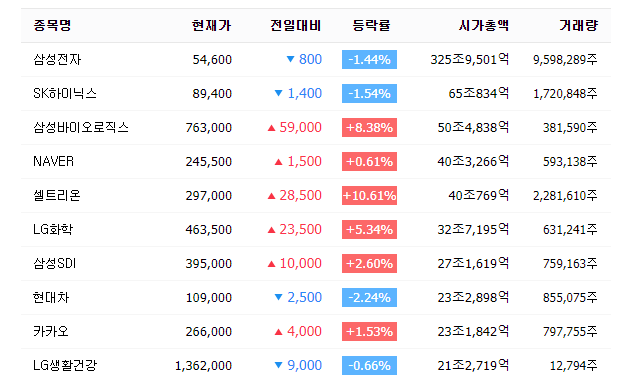Click the 현재가 column header

coord(212,25)
